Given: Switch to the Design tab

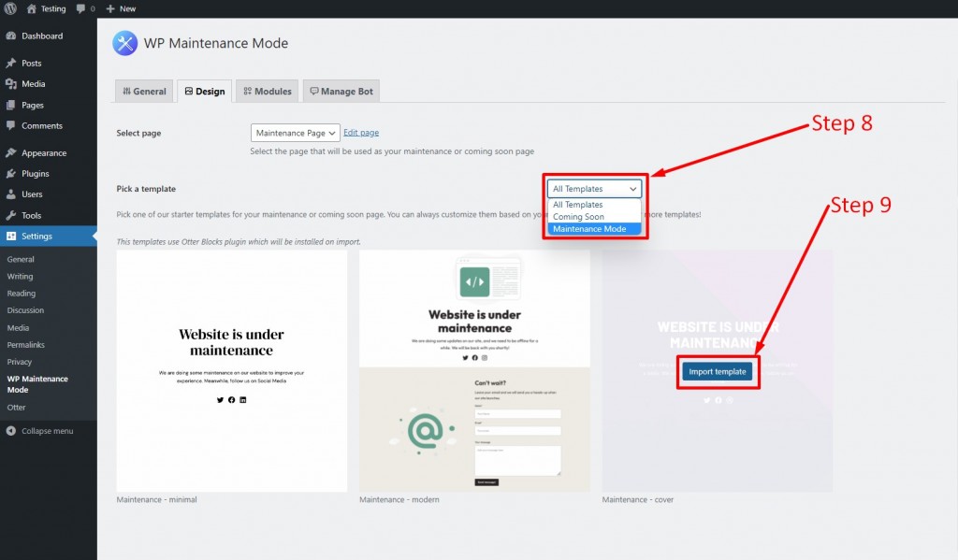Looking at the screenshot, I should tap(205, 91).
